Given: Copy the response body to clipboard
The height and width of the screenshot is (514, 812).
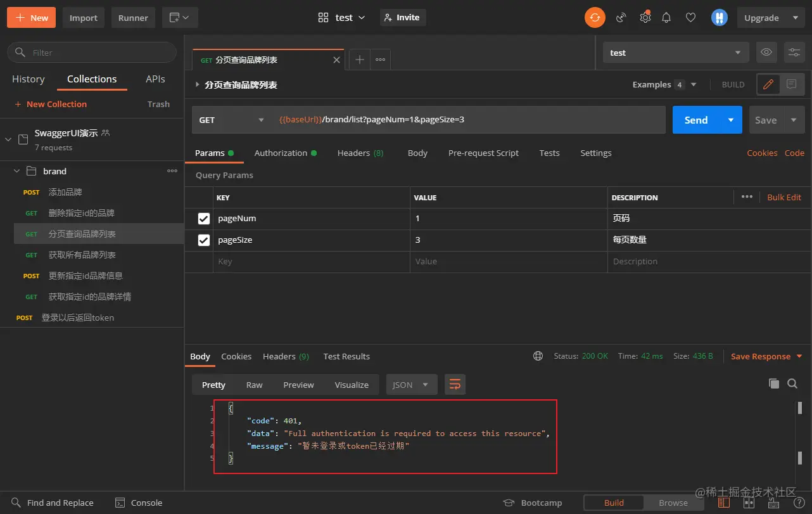Looking at the screenshot, I should pyautogui.click(x=773, y=383).
